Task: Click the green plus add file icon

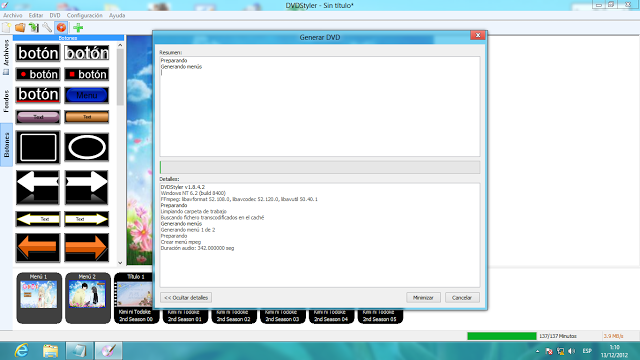Action: [x=78, y=27]
